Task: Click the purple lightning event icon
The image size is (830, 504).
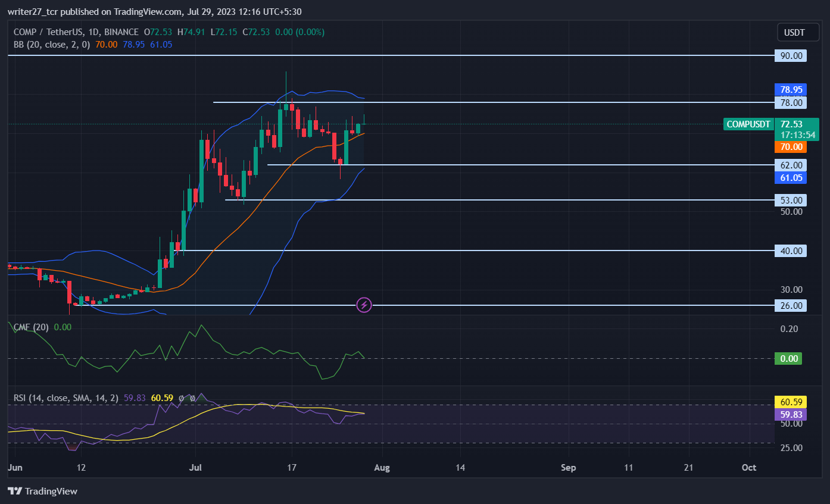Action: [x=364, y=305]
